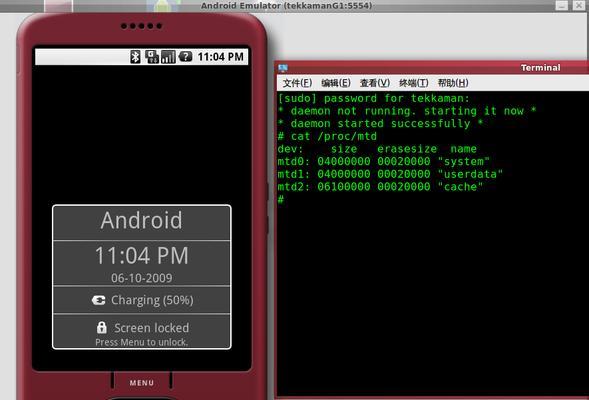Click the dev size erasesize name header line
This screenshot has height=400, width=589.
point(377,149)
